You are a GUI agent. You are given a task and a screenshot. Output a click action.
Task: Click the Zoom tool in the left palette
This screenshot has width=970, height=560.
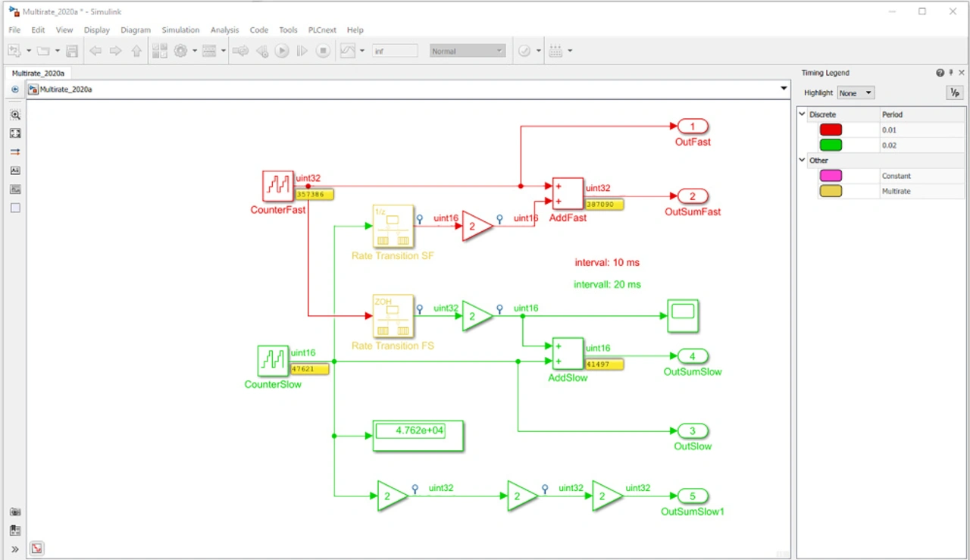pos(15,115)
